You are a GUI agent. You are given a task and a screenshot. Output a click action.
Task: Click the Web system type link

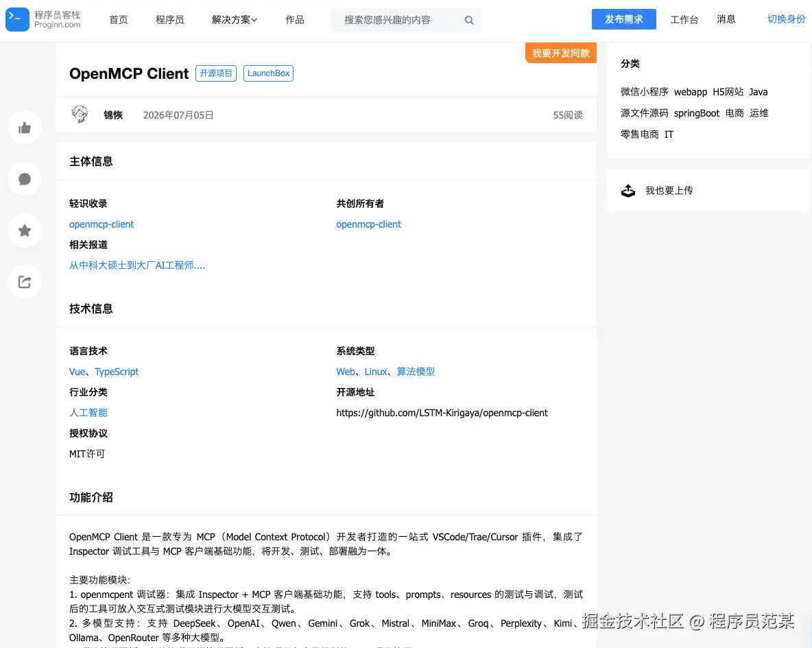(x=346, y=372)
